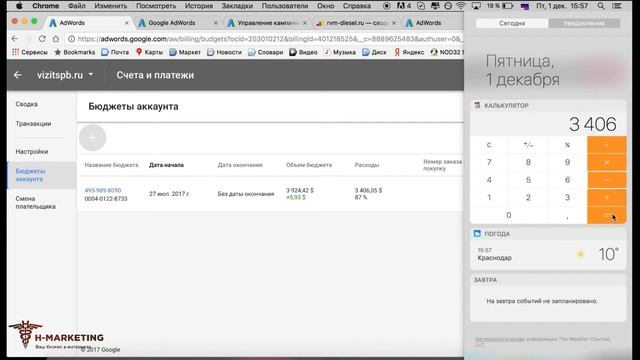Click the calculator minus key

tap(607, 180)
